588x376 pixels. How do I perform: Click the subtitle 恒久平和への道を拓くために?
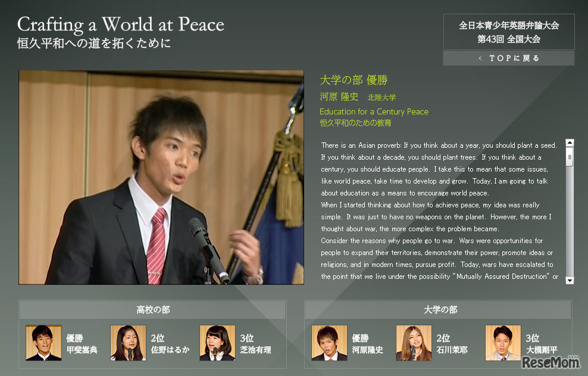94,43
